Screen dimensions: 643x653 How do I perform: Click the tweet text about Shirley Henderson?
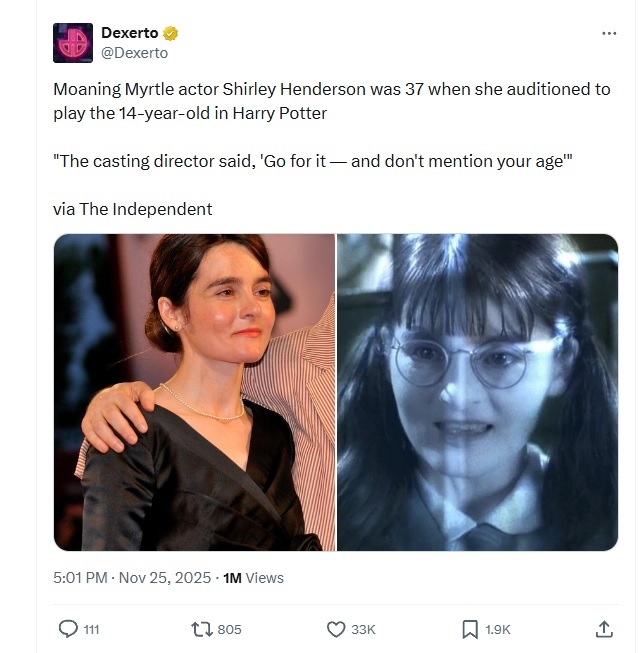click(x=331, y=101)
